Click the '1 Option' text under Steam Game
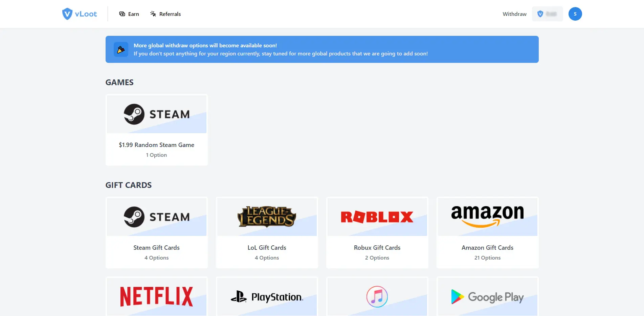The width and height of the screenshot is (644, 316). (156, 155)
